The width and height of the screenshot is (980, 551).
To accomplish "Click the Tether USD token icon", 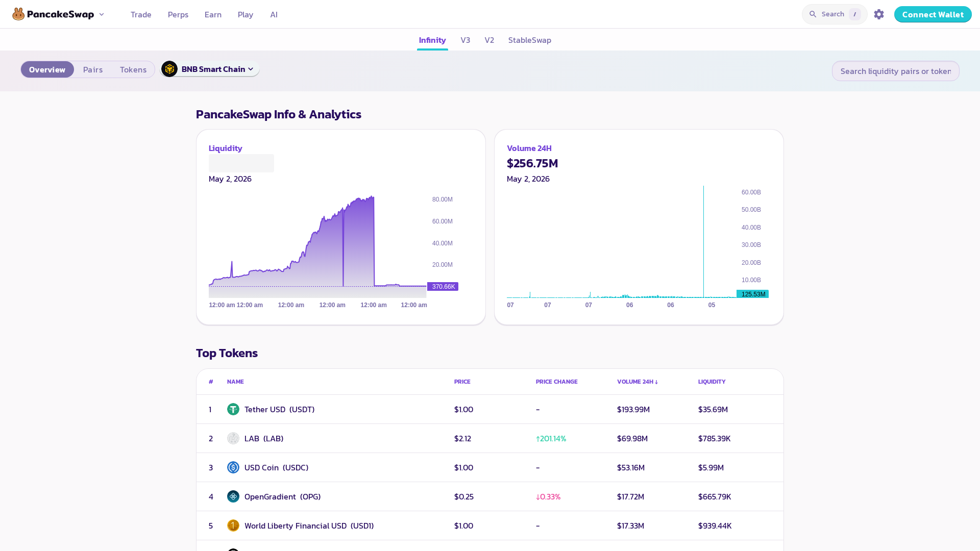I will click(x=233, y=409).
